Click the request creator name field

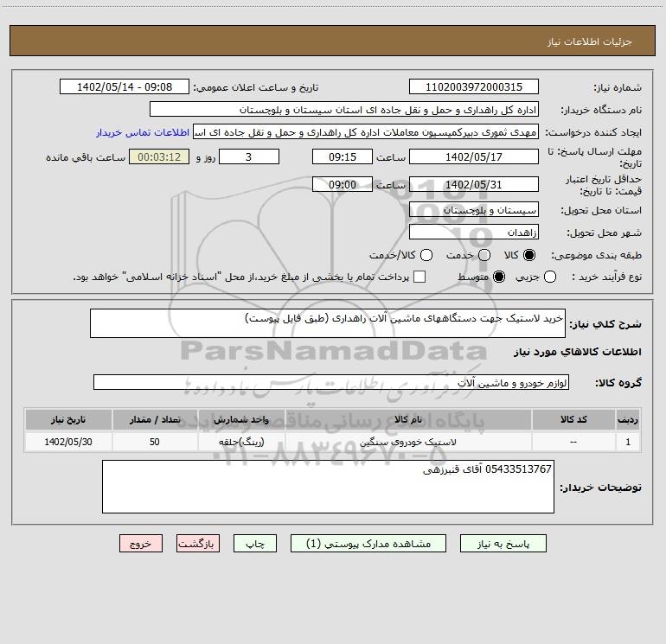[x=366, y=132]
